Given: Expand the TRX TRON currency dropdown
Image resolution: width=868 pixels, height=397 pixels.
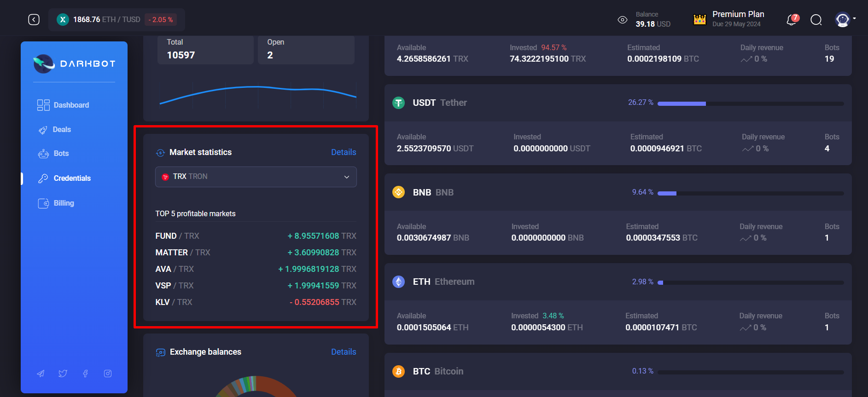Looking at the screenshot, I should (x=256, y=177).
